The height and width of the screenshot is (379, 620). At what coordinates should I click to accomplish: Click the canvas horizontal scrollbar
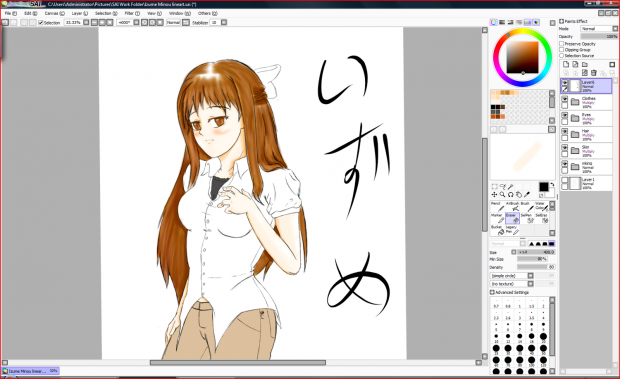pos(238,362)
